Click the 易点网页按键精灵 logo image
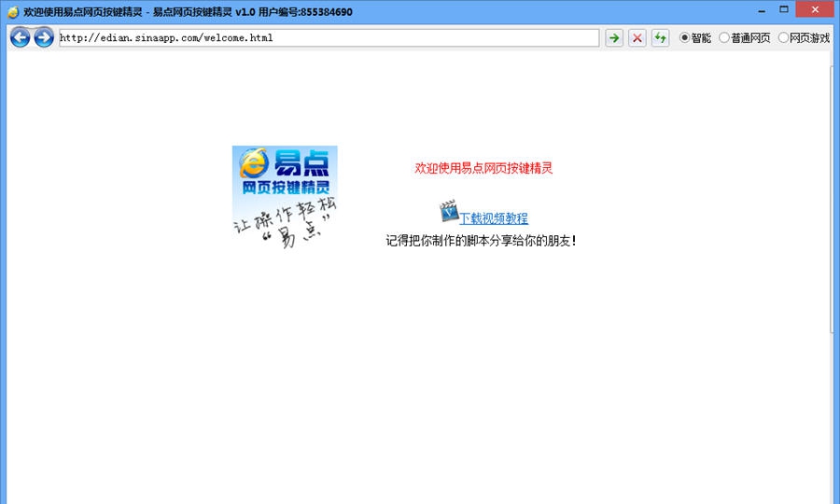The width and height of the screenshot is (840, 504). [285, 197]
